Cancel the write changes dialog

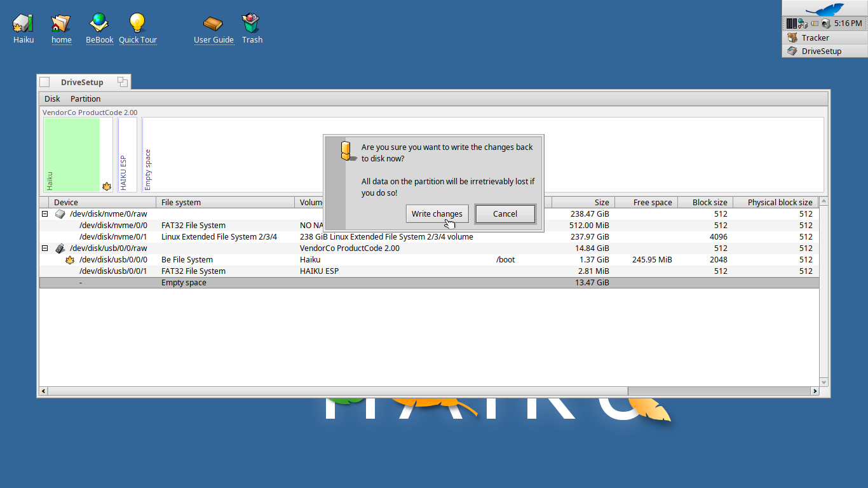click(505, 214)
